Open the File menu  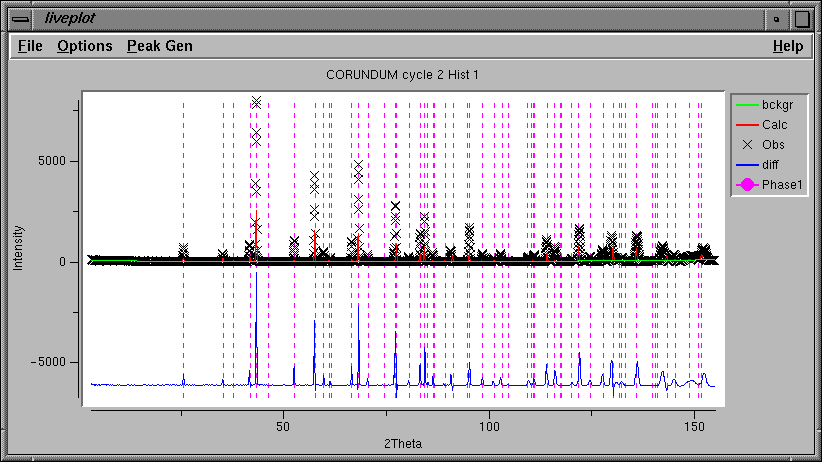[x=30, y=46]
